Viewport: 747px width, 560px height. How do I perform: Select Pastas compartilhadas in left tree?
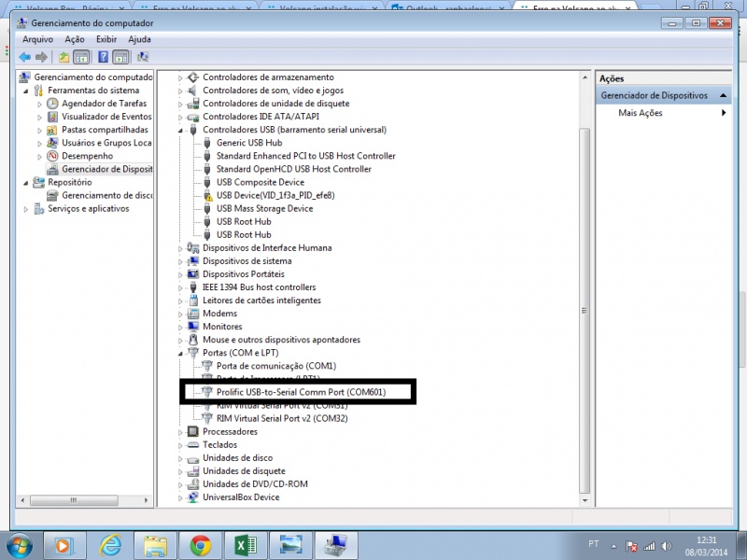105,130
